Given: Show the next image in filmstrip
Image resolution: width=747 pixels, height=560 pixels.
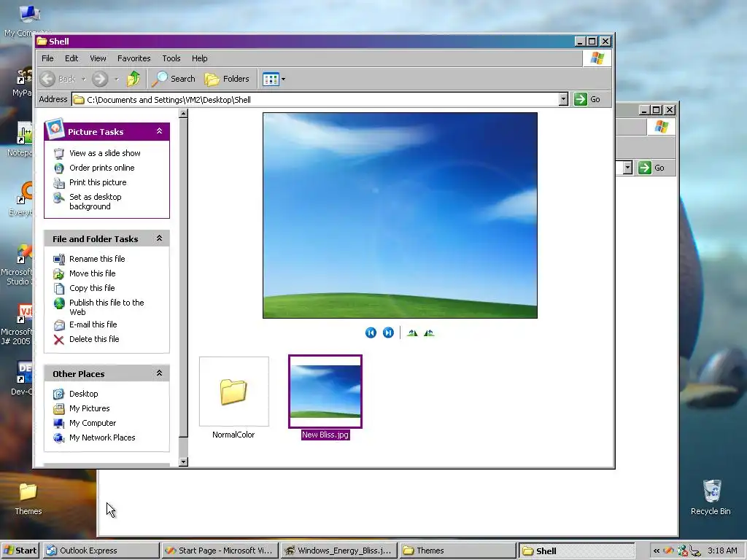Looking at the screenshot, I should [388, 332].
